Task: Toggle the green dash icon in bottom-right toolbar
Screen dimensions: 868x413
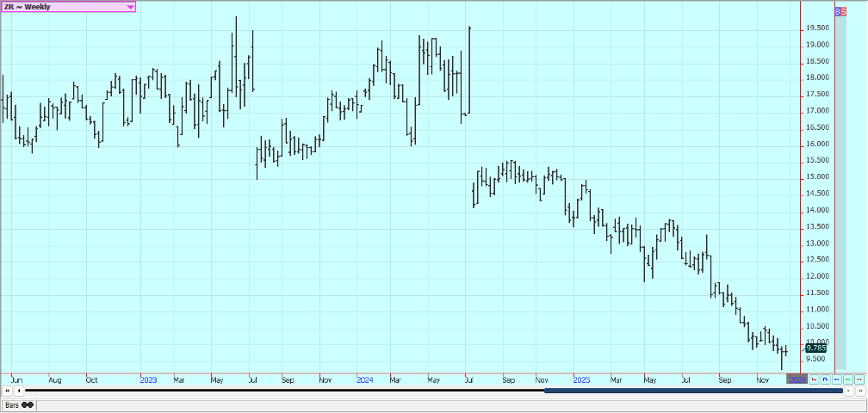Action: pos(848,379)
